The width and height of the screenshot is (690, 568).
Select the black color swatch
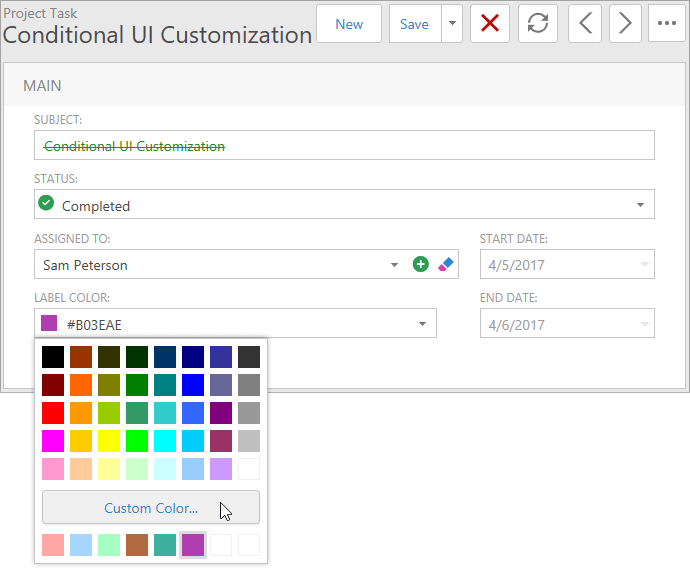(x=53, y=357)
